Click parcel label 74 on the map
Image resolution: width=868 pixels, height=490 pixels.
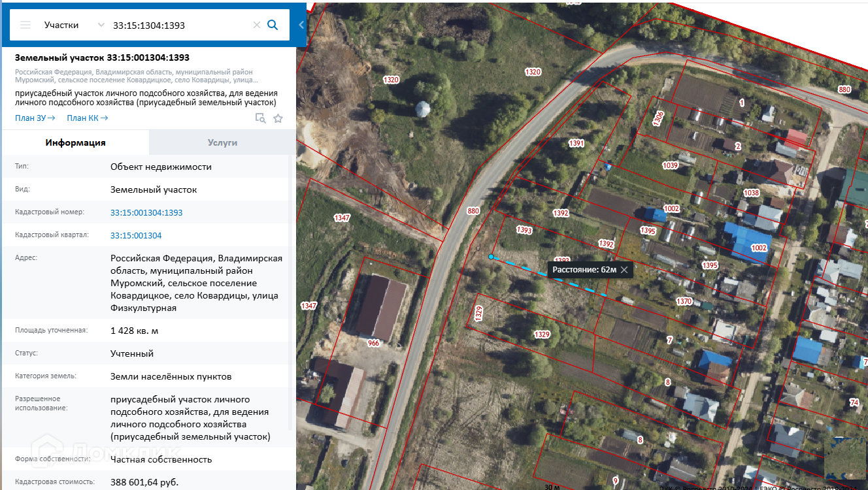(854, 402)
